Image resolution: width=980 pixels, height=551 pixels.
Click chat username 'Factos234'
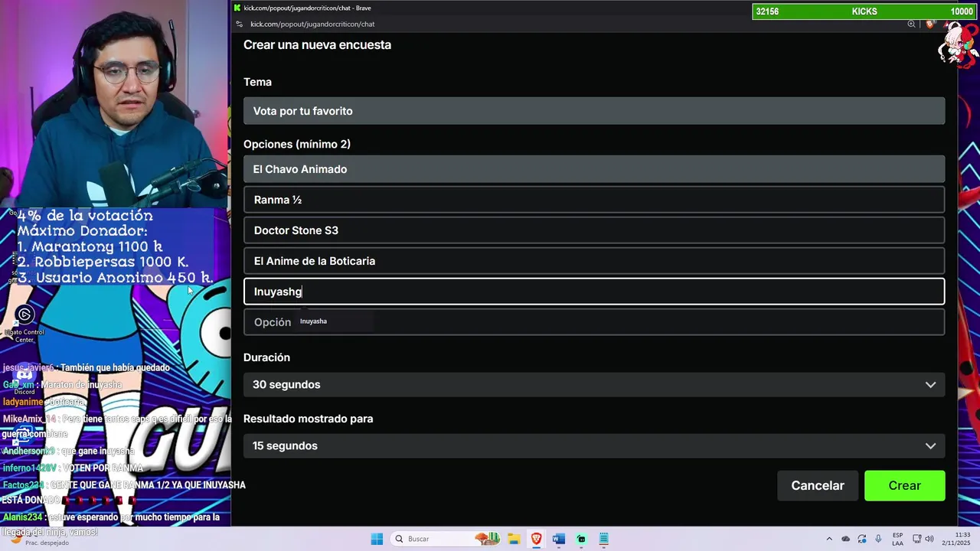pos(24,484)
